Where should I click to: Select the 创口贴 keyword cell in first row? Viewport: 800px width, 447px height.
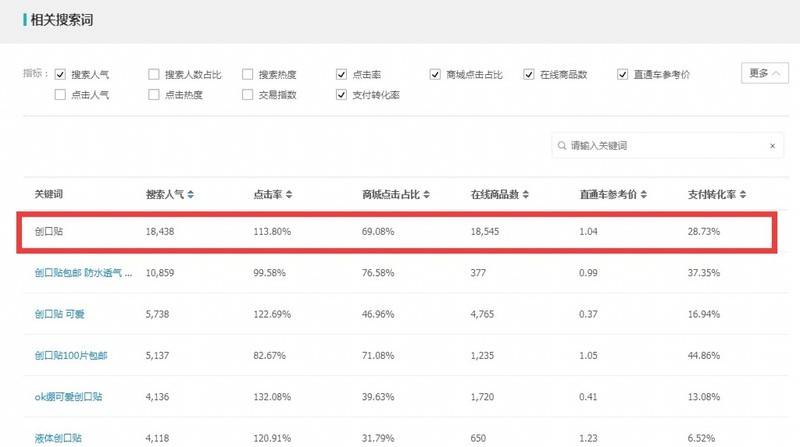(48, 232)
